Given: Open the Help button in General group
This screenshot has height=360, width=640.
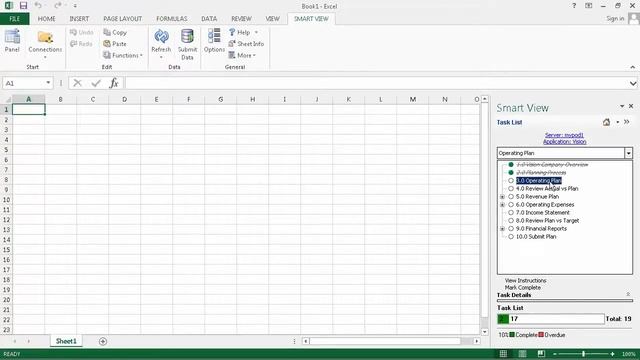Looking at the screenshot, I should (x=243, y=32).
